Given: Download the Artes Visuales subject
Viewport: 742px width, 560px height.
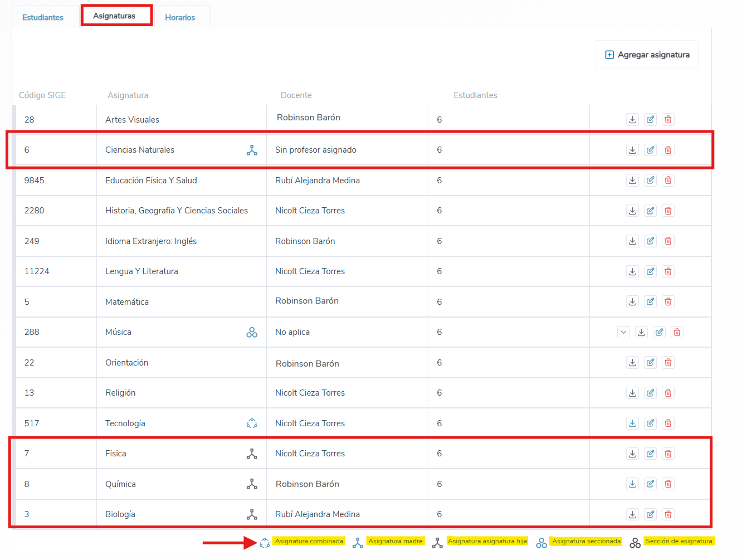Looking at the screenshot, I should [632, 119].
